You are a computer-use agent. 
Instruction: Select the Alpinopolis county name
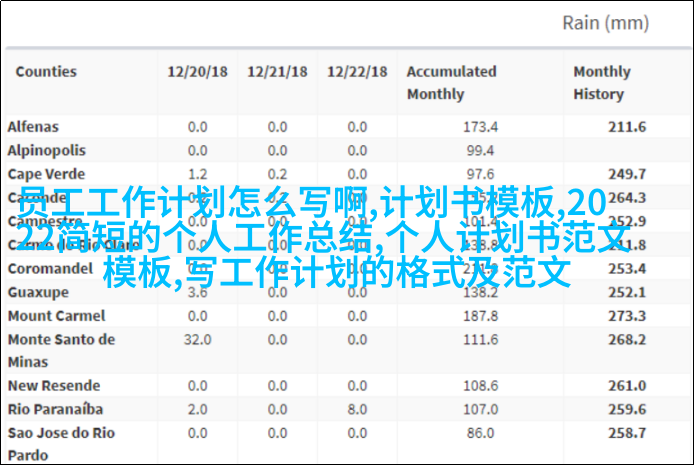tap(47, 150)
